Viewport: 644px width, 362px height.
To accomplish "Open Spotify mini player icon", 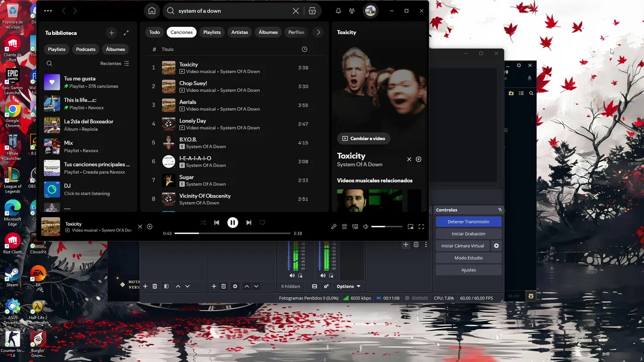I will click(x=411, y=227).
